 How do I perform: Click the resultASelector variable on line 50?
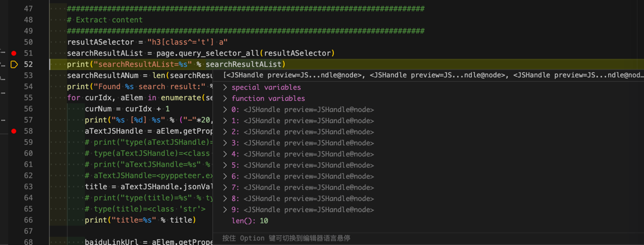[100, 42]
